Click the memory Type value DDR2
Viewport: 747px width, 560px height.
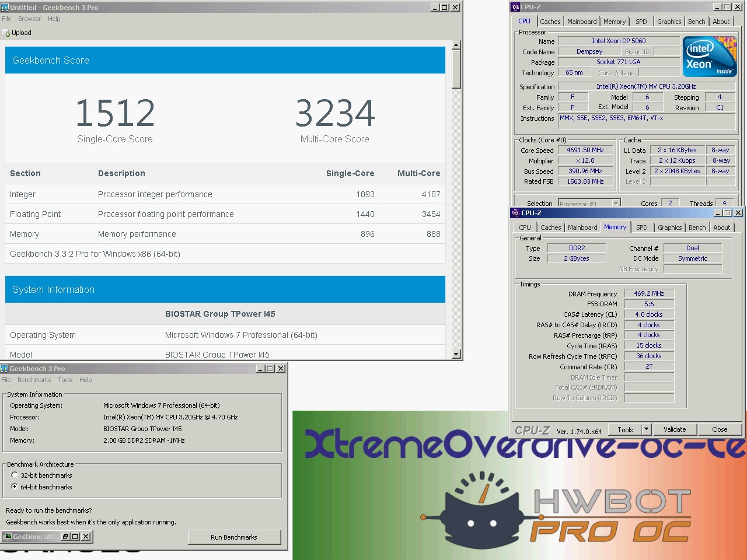point(577,248)
